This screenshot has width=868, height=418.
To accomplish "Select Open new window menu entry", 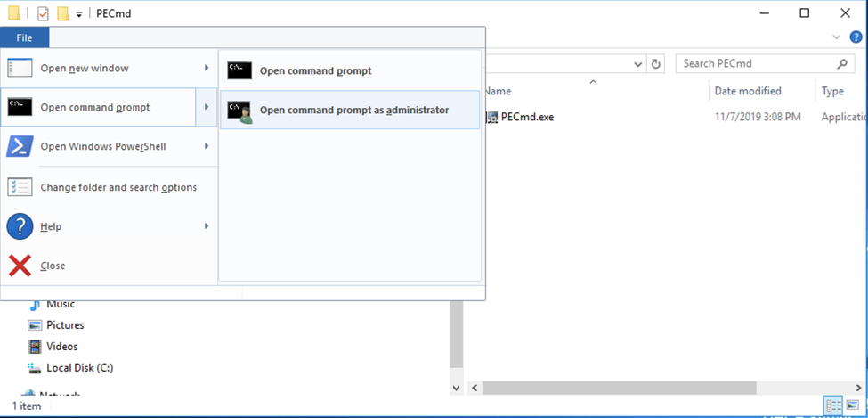I will tap(109, 69).
